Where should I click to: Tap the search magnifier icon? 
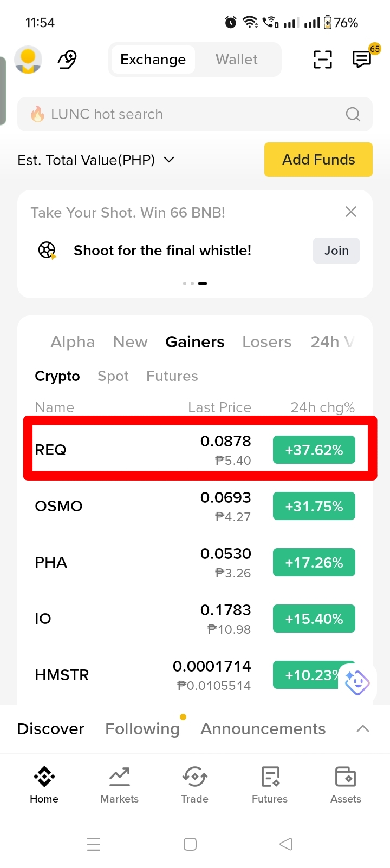coord(353,114)
